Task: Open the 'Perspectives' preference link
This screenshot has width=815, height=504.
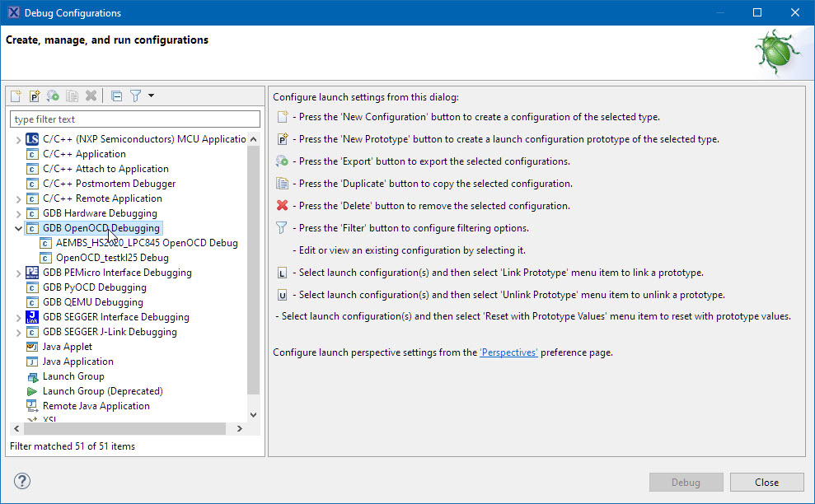Action: 508,352
